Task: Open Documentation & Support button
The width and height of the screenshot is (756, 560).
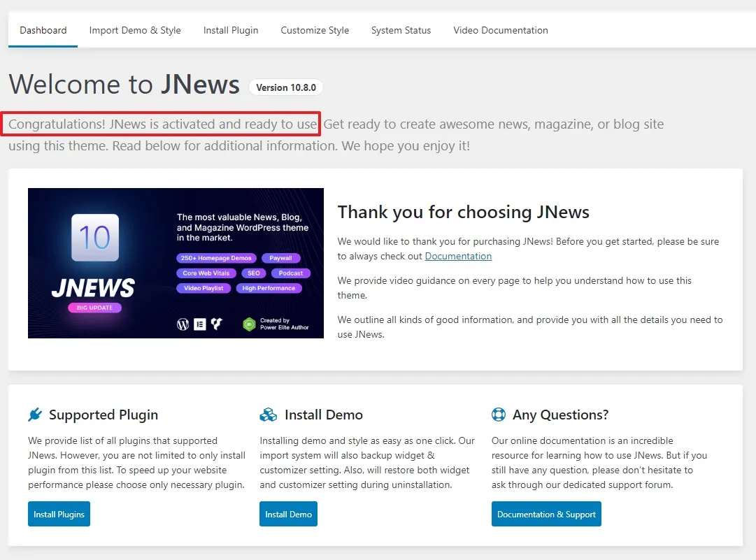Action: (546, 514)
